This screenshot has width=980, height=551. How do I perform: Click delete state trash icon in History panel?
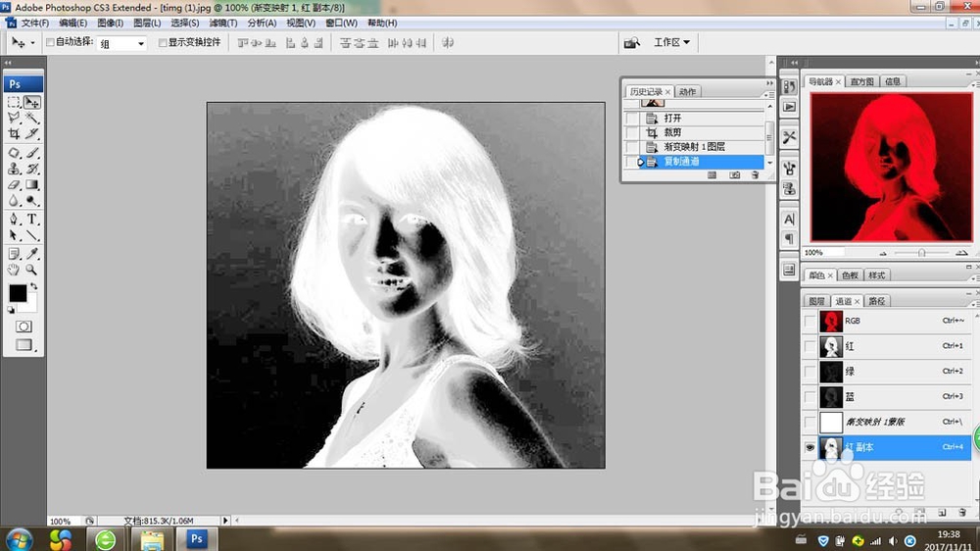click(755, 175)
